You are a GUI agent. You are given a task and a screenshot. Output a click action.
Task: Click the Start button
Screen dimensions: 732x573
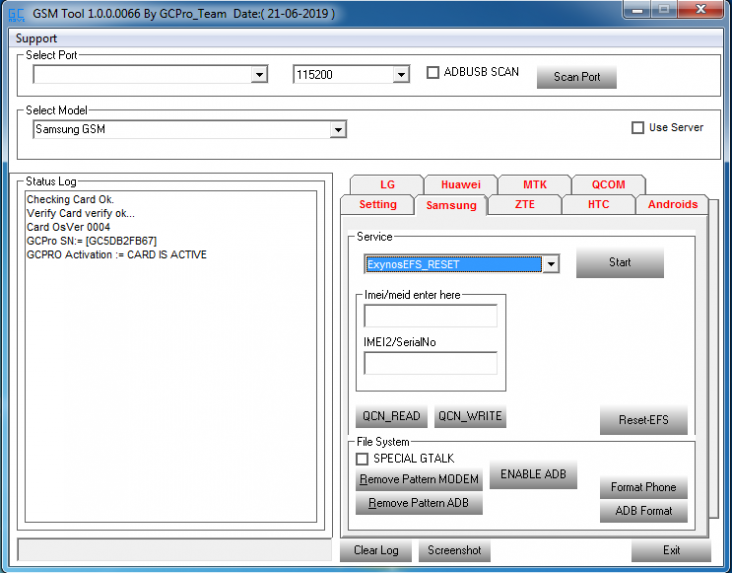click(619, 262)
